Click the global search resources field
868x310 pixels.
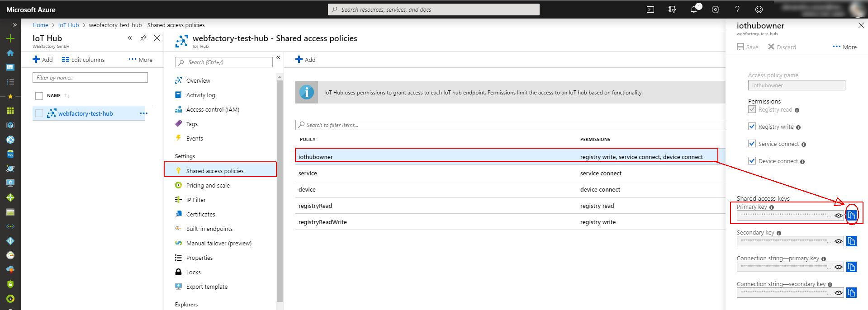pos(433,9)
